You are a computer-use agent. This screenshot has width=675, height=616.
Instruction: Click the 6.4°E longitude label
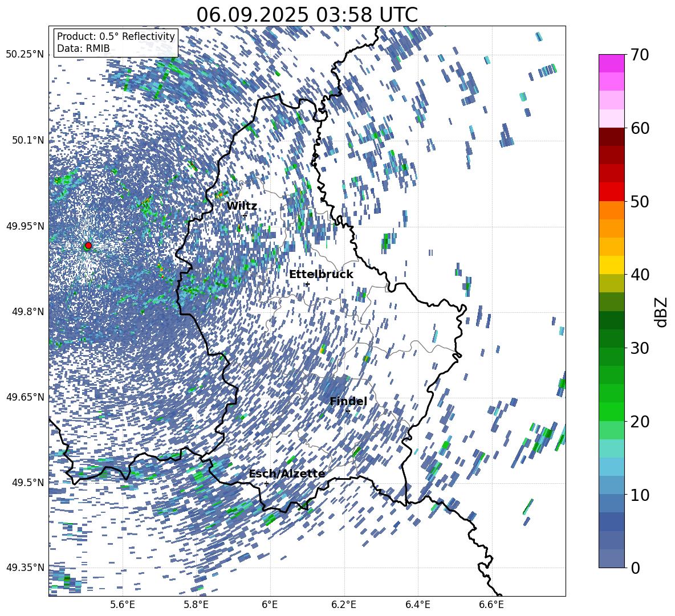click(417, 605)
